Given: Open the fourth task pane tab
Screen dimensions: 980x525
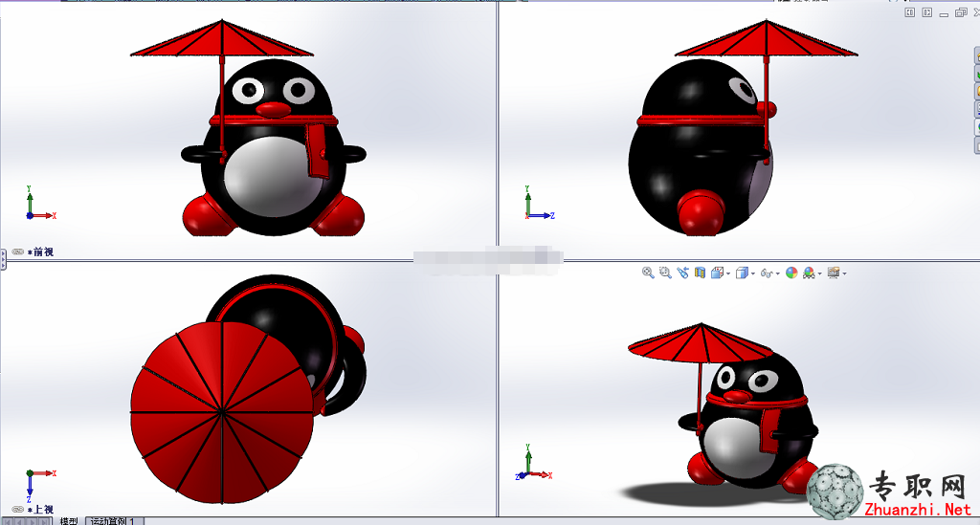Looking at the screenshot, I should pyautogui.click(x=977, y=109).
